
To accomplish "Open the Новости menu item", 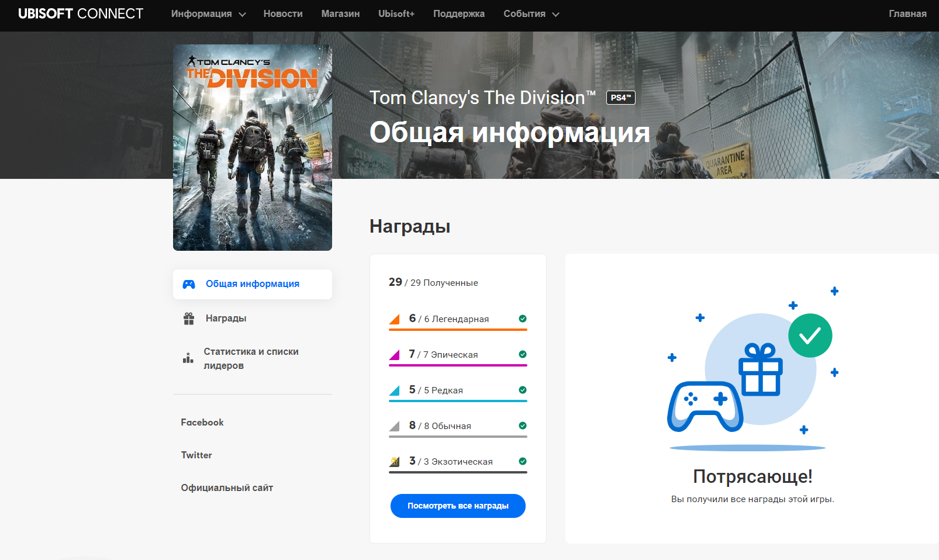I will pyautogui.click(x=283, y=13).
